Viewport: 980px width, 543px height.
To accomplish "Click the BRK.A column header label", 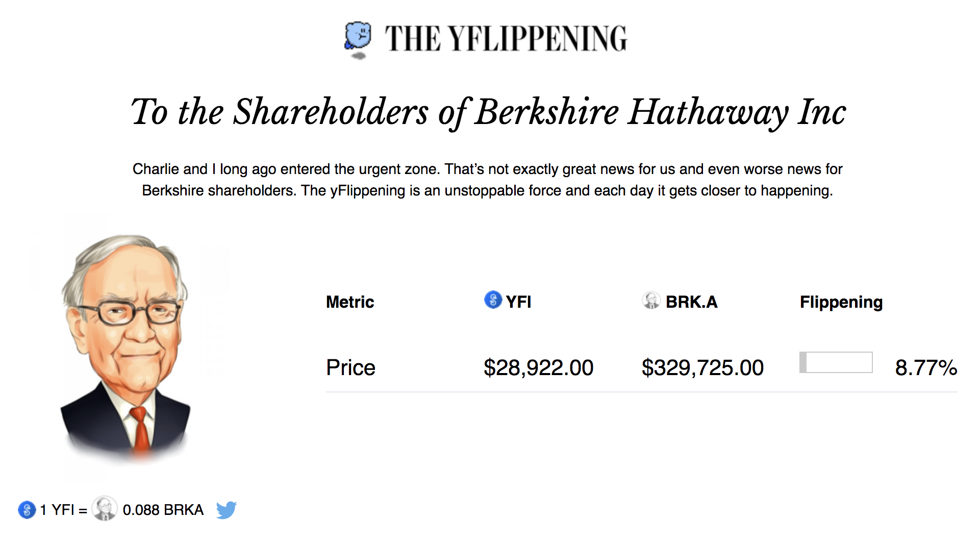I will (692, 302).
